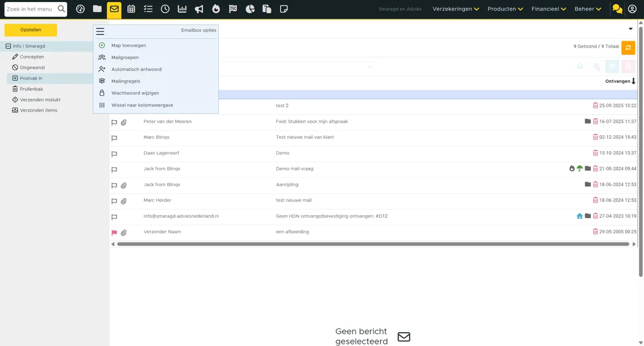The image size is (644, 346).
Task: Open the chat bubbles icon
Action: (617, 9)
